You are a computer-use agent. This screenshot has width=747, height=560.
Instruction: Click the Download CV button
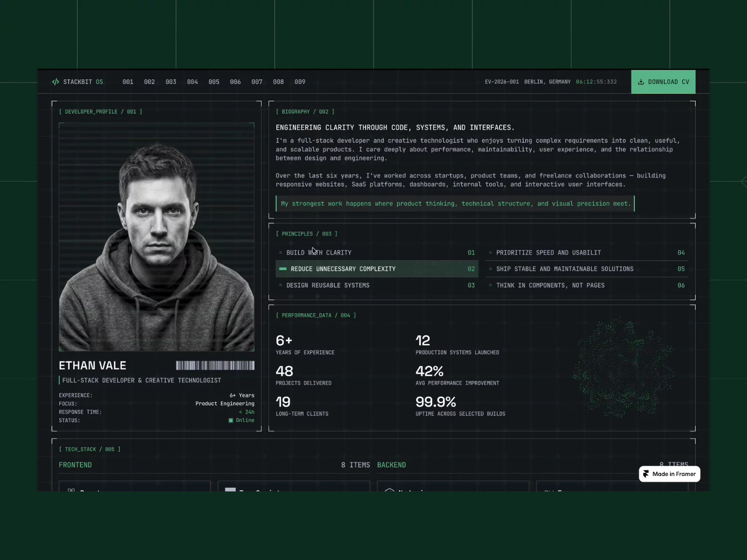pyautogui.click(x=663, y=82)
